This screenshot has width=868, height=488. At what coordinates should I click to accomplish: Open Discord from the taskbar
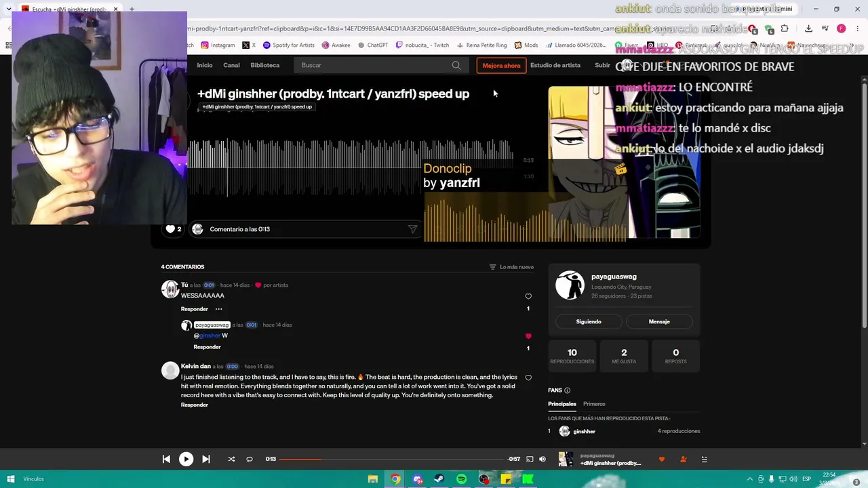[418, 479]
